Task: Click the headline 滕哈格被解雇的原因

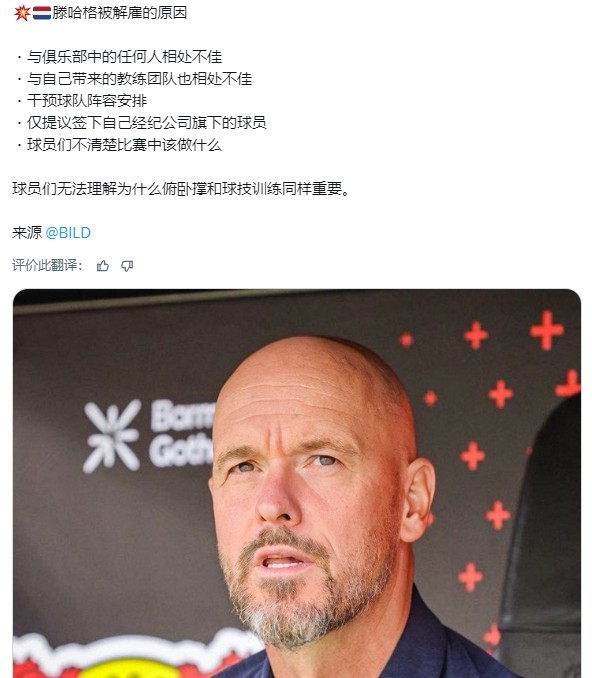Action: coord(120,13)
